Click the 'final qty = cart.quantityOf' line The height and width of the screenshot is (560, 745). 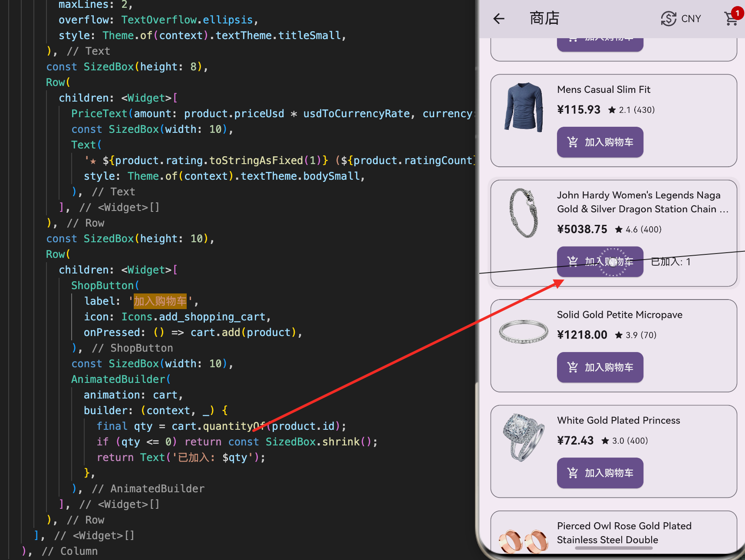(221, 426)
